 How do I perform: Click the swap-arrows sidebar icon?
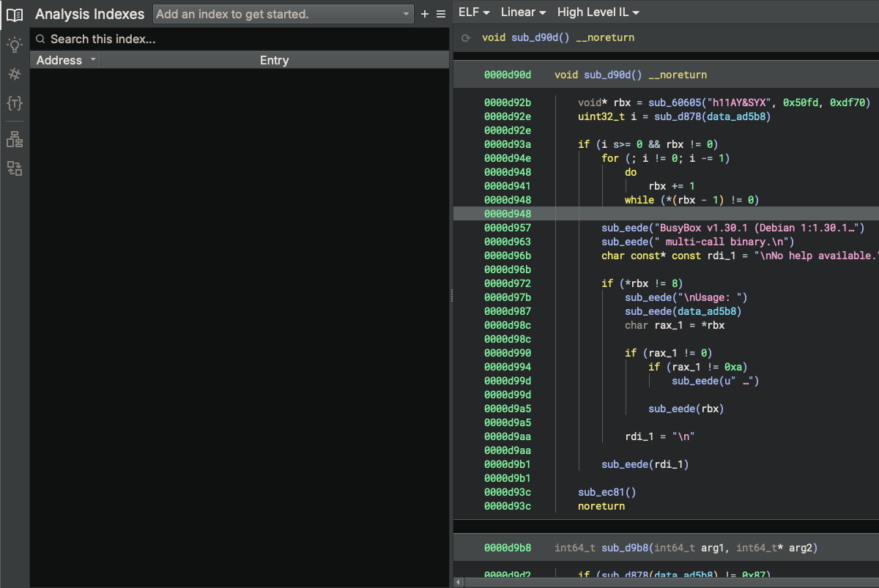pyautogui.click(x=15, y=169)
